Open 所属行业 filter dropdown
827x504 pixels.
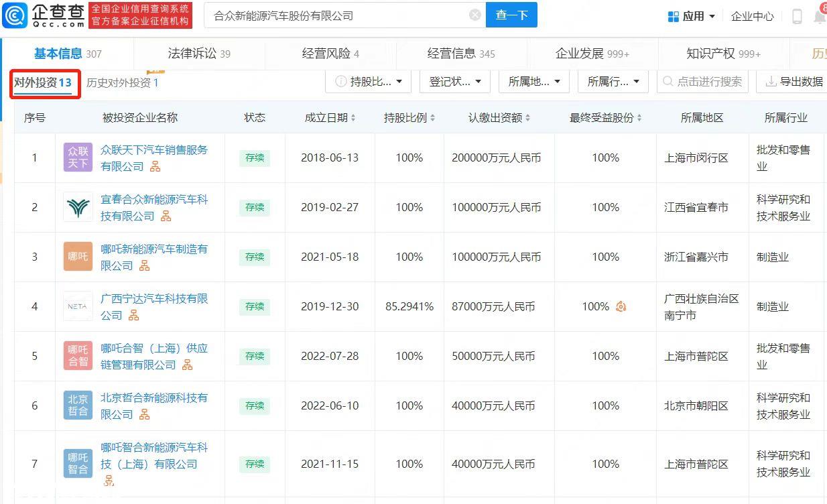[613, 82]
